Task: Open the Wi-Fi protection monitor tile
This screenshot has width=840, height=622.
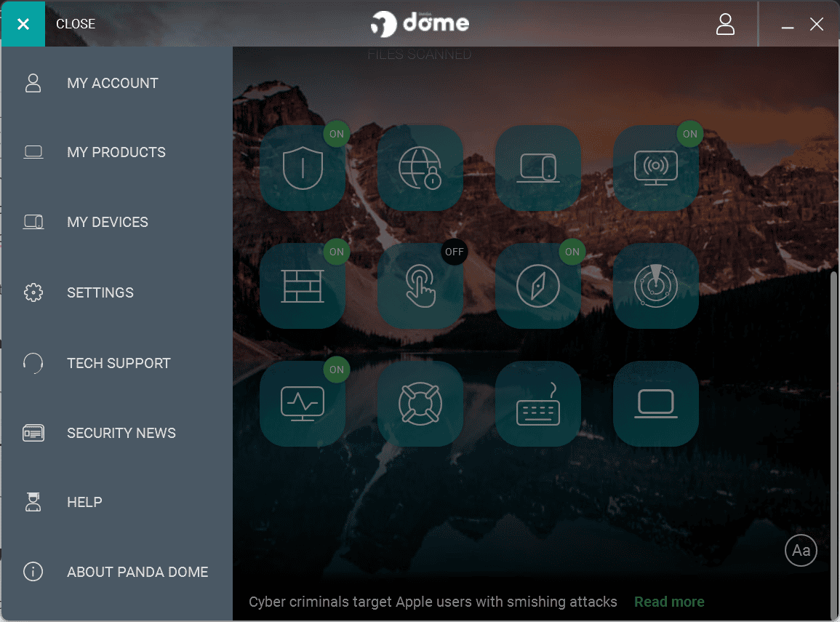Action: point(656,168)
